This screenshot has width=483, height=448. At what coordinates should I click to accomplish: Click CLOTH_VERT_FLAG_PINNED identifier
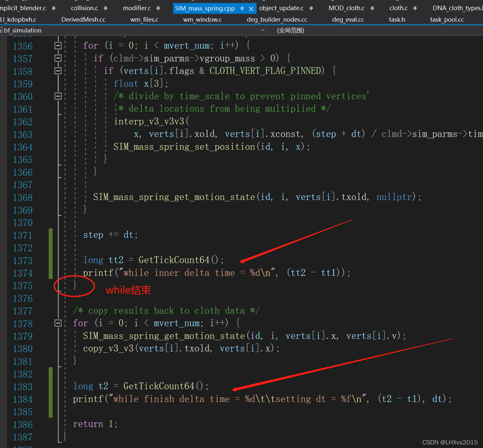[x=265, y=71]
